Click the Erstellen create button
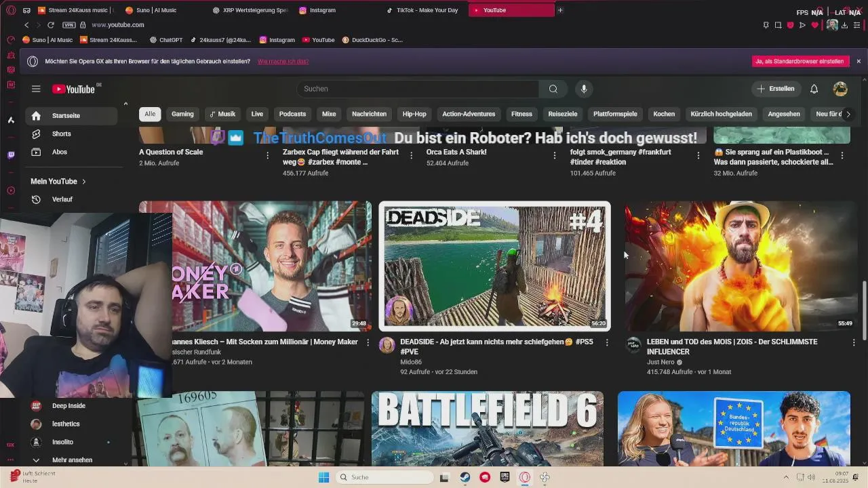This screenshot has width=868, height=488. click(776, 89)
